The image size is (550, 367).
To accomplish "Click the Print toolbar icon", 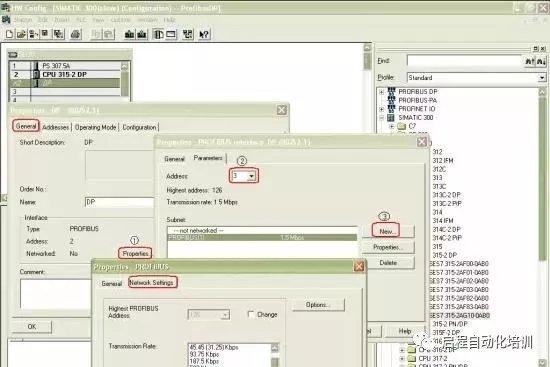I will click(76, 34).
